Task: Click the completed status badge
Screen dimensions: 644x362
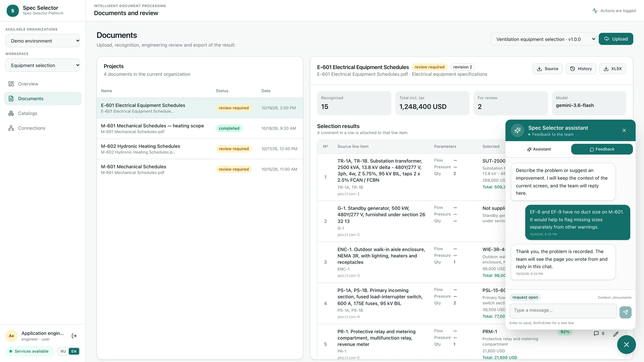Action: point(229,128)
